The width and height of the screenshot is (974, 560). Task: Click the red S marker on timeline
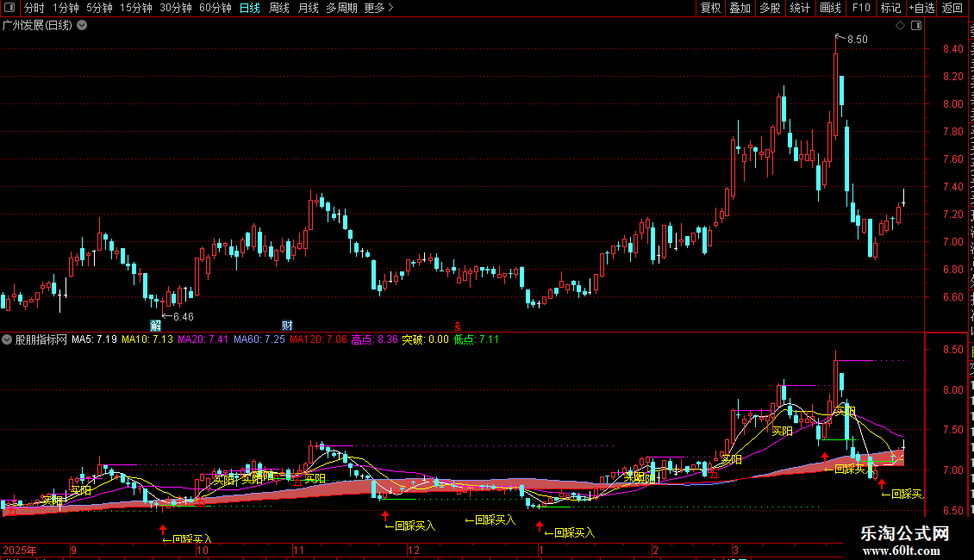point(458,327)
